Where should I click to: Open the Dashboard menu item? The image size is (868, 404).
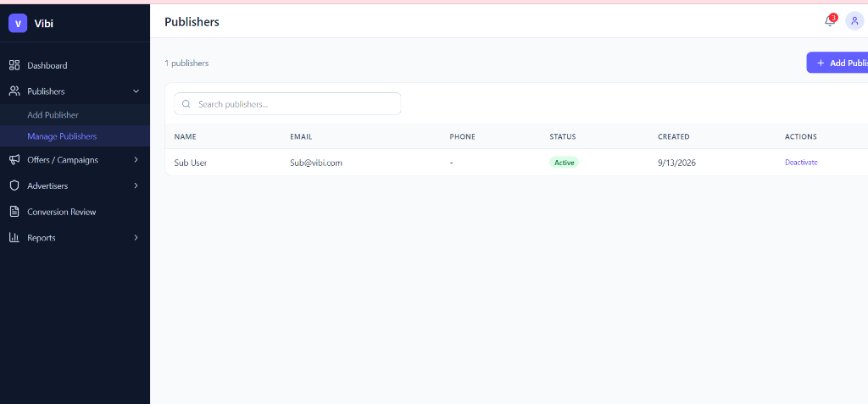click(x=75, y=65)
